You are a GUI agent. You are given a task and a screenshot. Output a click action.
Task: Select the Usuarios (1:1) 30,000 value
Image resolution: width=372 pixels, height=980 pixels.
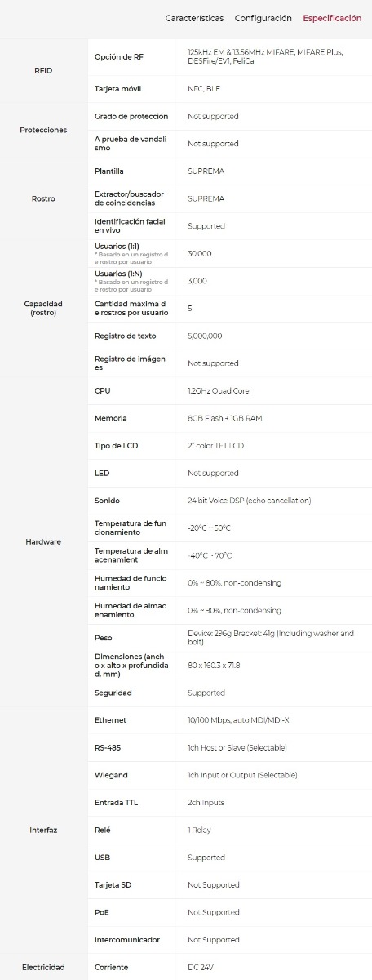(200, 253)
